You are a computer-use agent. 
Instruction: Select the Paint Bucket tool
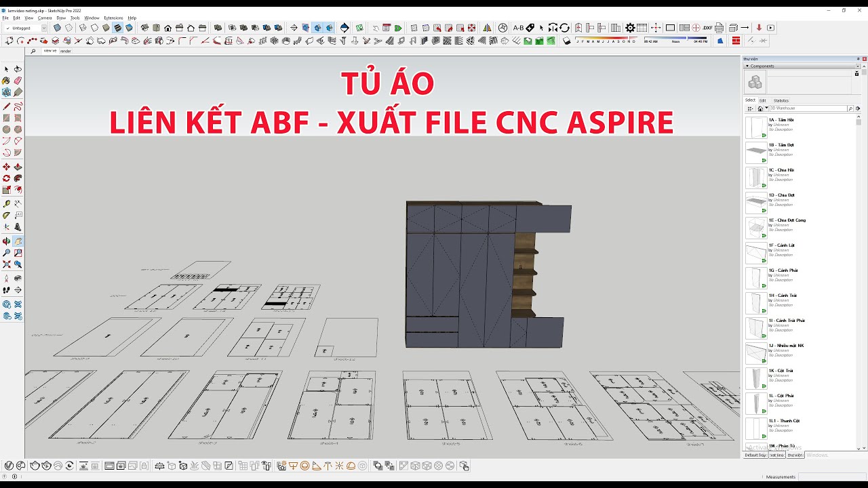click(x=7, y=81)
